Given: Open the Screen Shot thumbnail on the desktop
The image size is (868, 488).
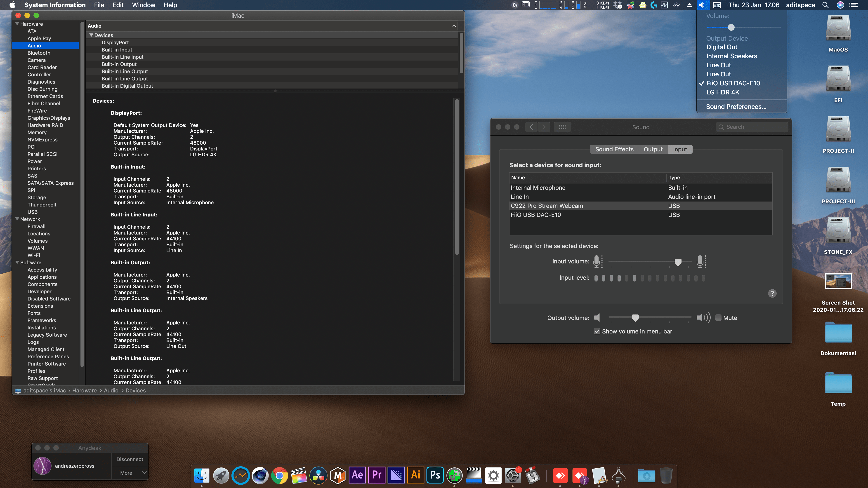Looking at the screenshot, I should [838, 281].
